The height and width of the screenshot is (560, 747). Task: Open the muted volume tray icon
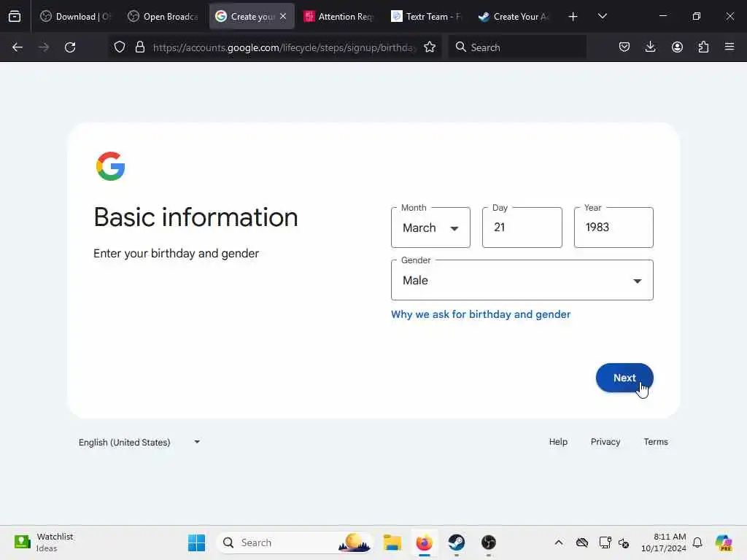(624, 542)
